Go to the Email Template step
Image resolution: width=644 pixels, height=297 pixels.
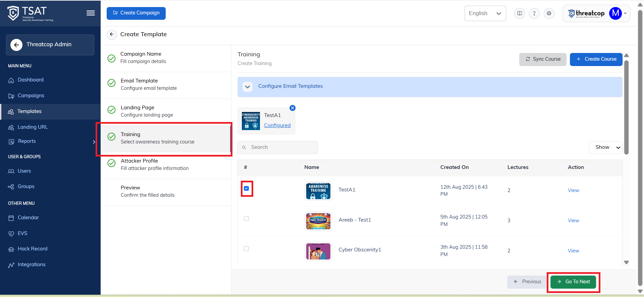click(x=166, y=85)
